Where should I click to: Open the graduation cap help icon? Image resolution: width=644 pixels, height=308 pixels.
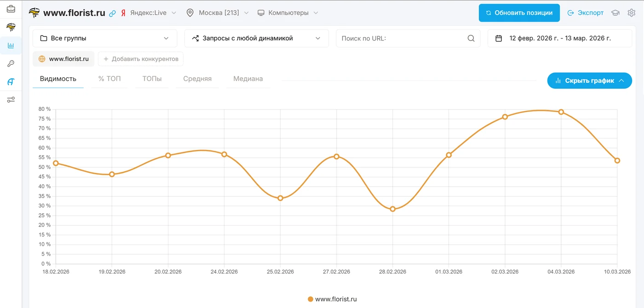click(615, 13)
